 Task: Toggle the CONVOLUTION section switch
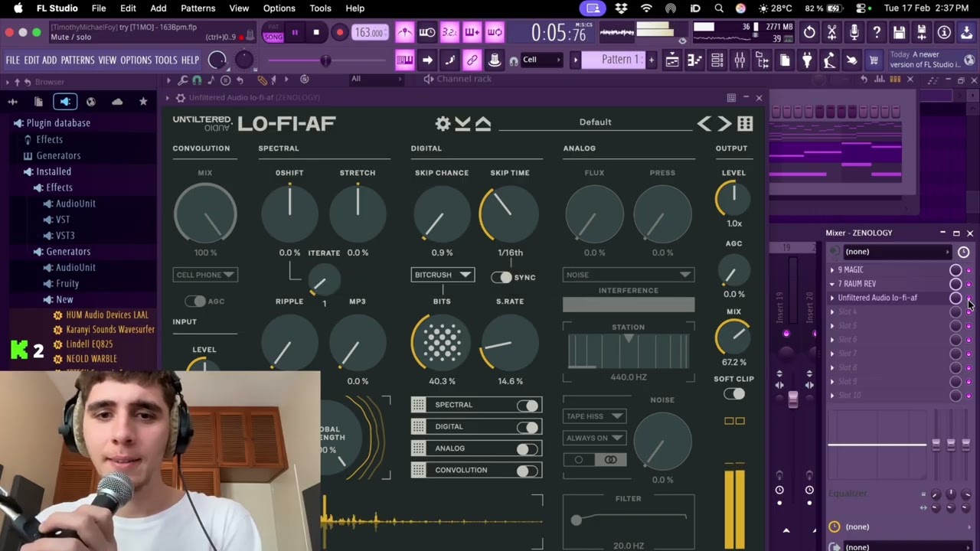[528, 470]
